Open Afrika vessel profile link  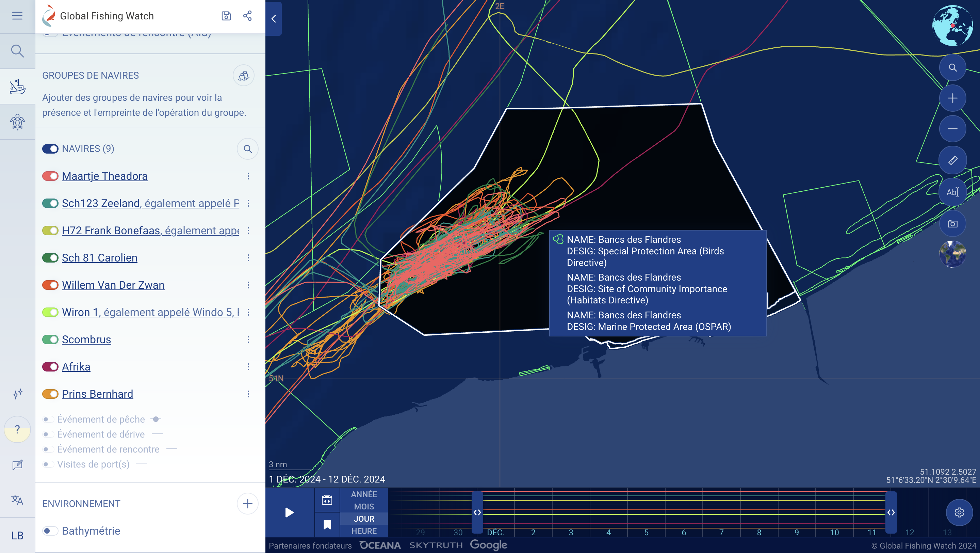pos(76,366)
